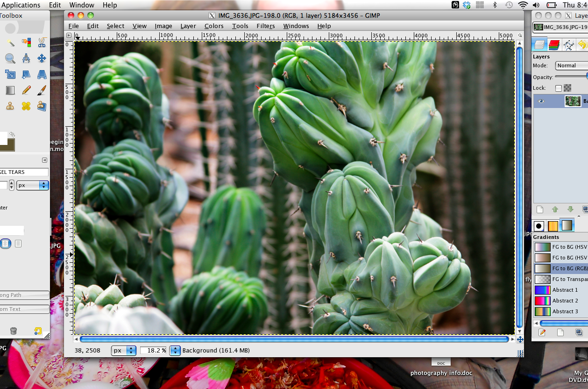Image resolution: width=588 pixels, height=389 pixels.
Task: Open the Filters menu
Action: tap(266, 26)
